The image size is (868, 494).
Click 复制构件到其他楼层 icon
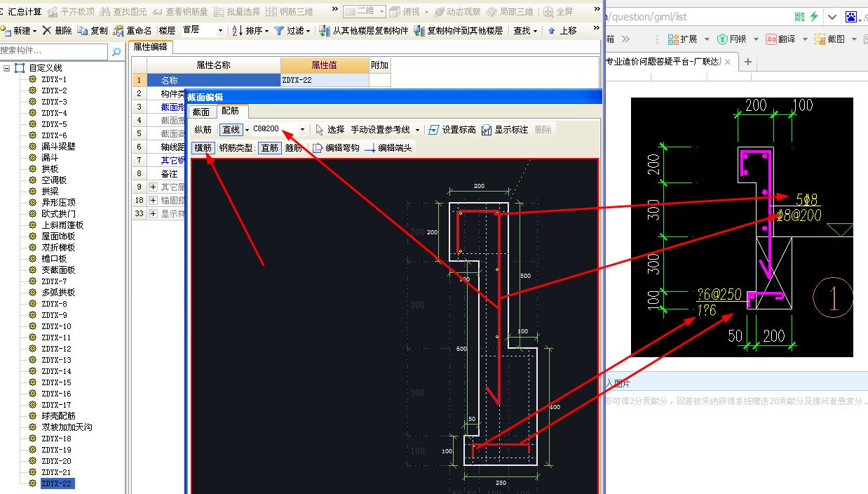pos(419,31)
